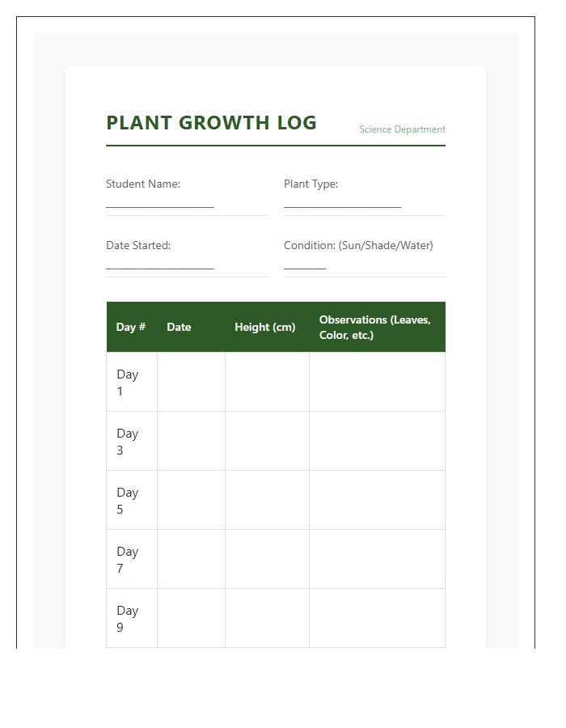Screen dimensions: 566x728
Task: Select the 'Day 1' row label
Action: [x=128, y=383]
